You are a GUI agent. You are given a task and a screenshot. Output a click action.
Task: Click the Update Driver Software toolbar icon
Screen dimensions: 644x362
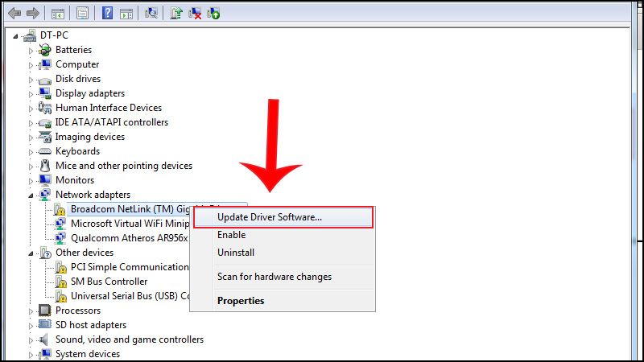click(176, 13)
